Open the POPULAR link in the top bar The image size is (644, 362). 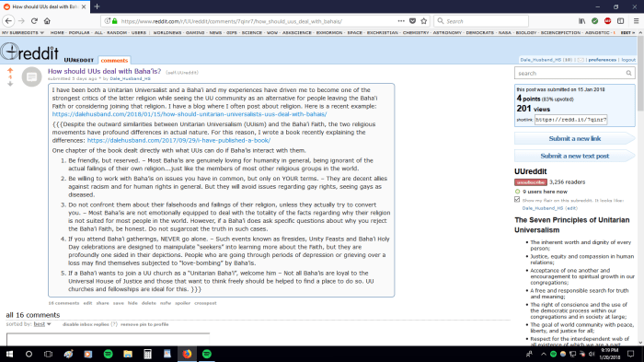[x=79, y=32]
